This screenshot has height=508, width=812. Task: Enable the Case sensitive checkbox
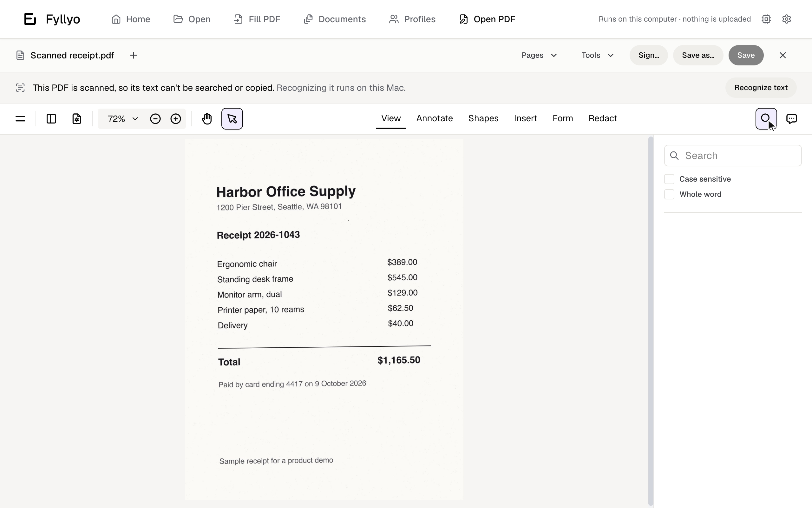pyautogui.click(x=669, y=179)
